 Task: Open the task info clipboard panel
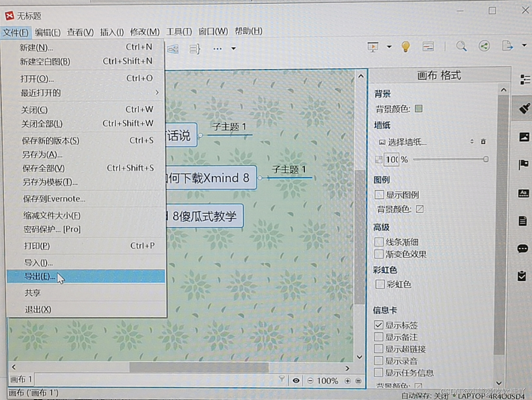click(522, 276)
